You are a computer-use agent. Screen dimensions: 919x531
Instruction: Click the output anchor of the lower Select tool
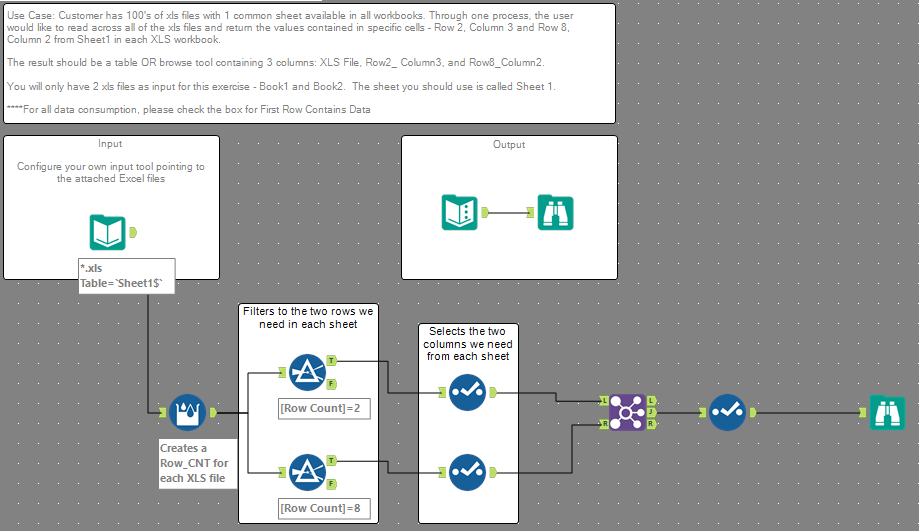(x=493, y=472)
